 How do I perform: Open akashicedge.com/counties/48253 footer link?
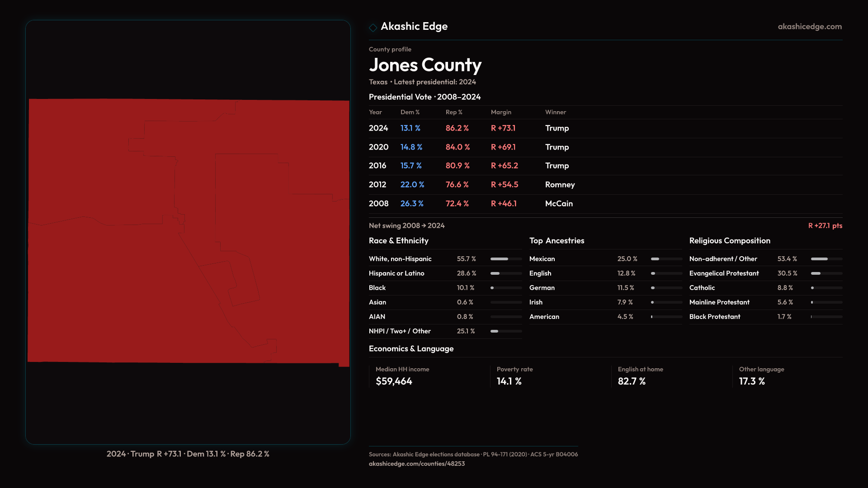pos(416,464)
